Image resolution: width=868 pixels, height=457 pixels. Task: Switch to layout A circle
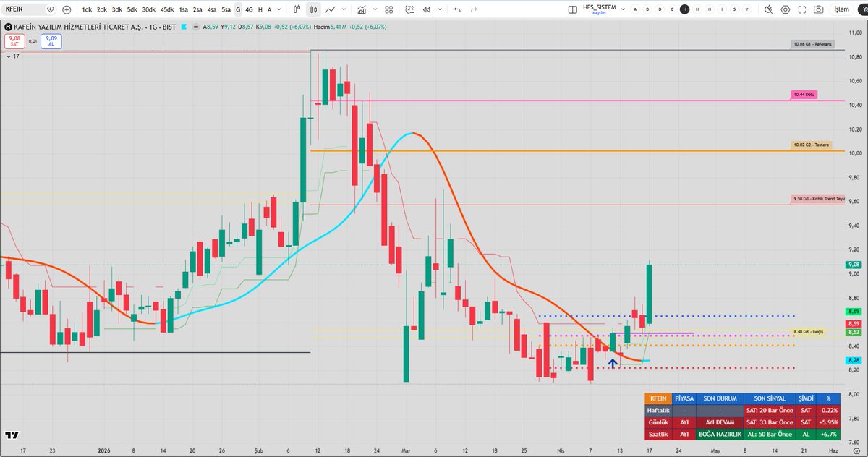click(635, 10)
